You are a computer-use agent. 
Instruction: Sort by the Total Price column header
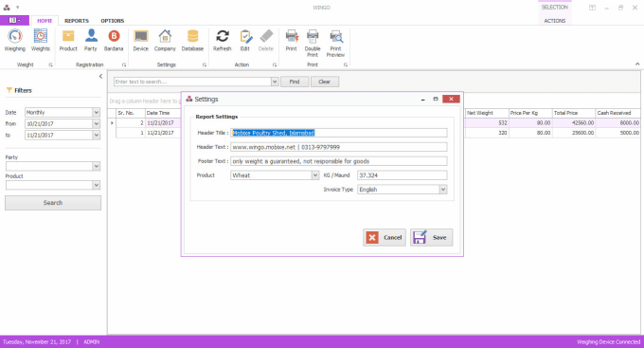[x=574, y=113]
